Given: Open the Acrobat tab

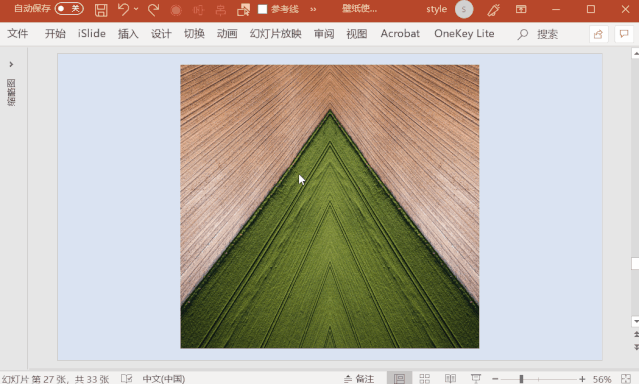Looking at the screenshot, I should [x=400, y=34].
